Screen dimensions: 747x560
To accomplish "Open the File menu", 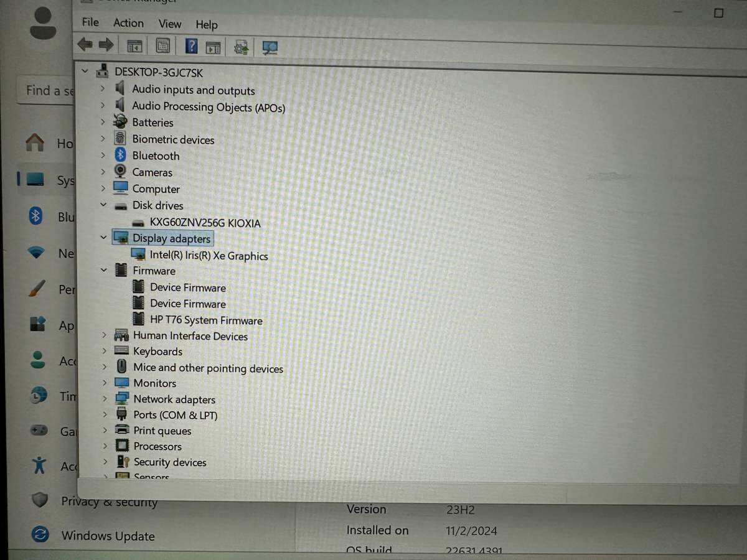I will (x=90, y=22).
